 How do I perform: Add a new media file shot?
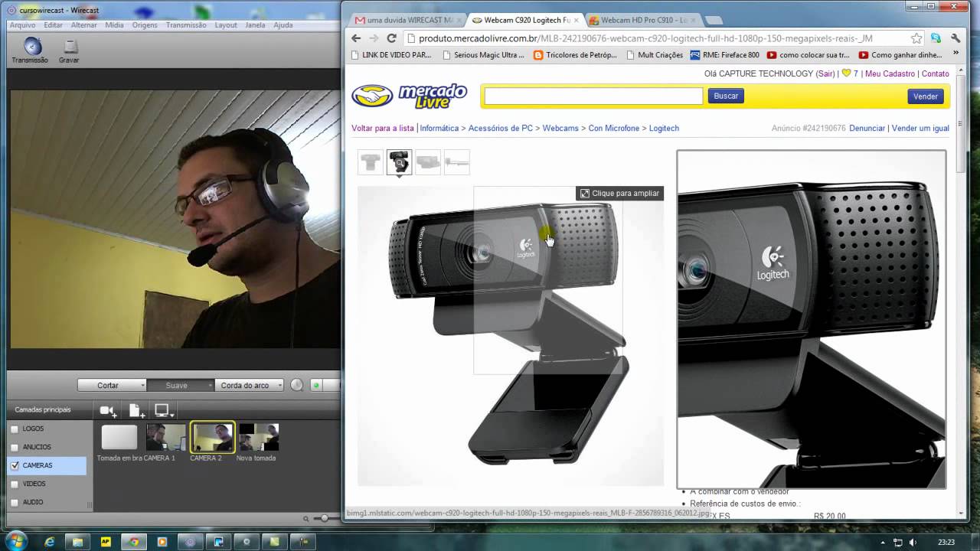pyautogui.click(x=136, y=411)
